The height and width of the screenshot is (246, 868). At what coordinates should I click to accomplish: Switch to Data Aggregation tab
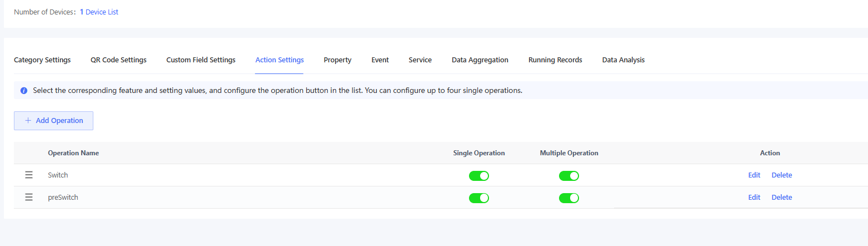click(480, 60)
